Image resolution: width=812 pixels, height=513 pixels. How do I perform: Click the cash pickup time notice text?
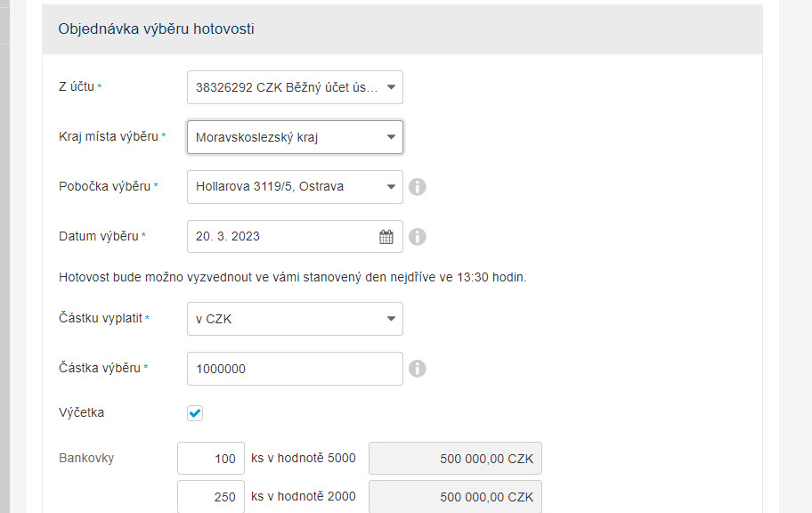(x=293, y=277)
